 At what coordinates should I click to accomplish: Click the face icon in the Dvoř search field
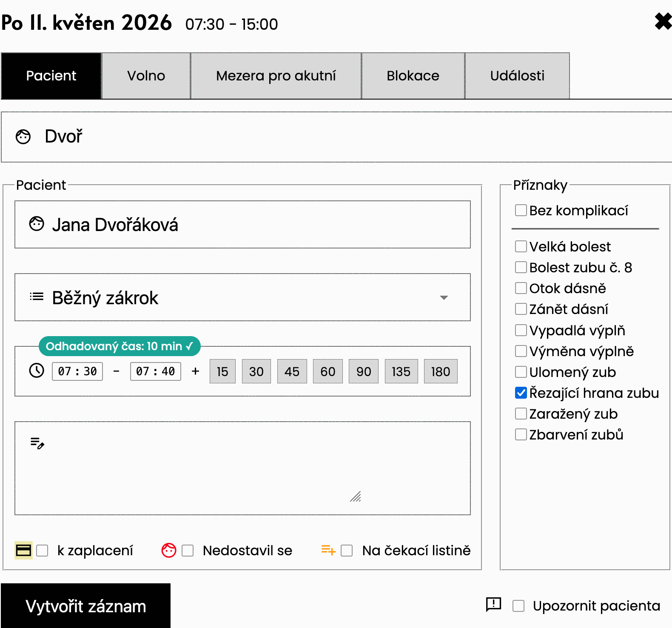click(x=23, y=137)
